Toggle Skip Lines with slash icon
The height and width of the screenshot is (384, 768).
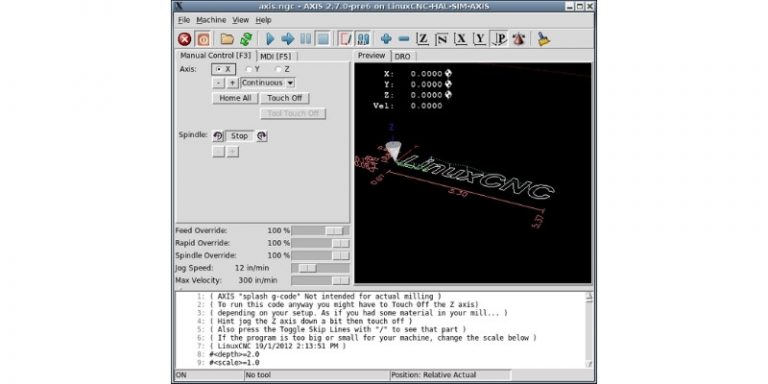pyautogui.click(x=346, y=39)
